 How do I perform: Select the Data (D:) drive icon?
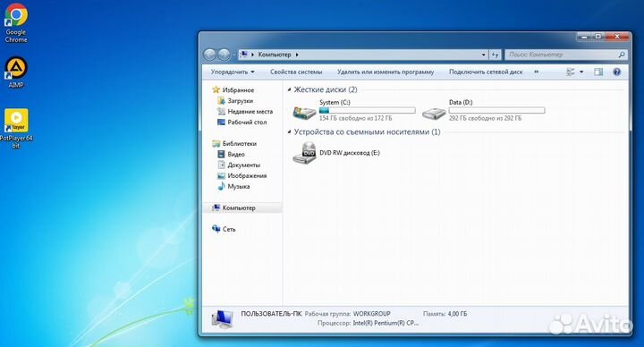434,114
